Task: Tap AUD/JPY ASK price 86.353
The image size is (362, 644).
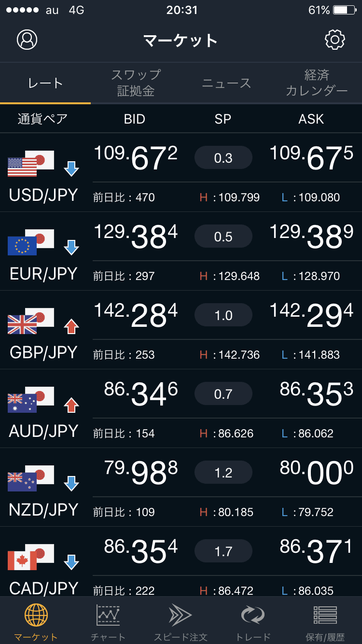Action: click(317, 394)
